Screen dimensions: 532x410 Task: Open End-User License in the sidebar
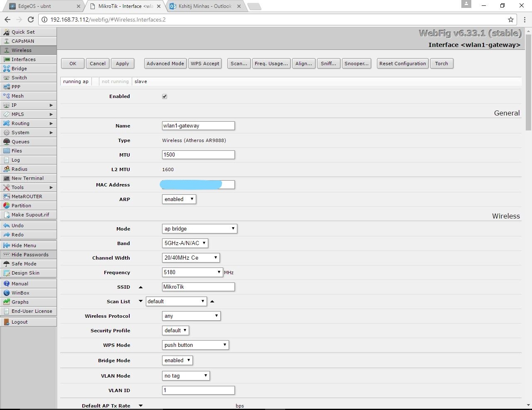(28, 311)
